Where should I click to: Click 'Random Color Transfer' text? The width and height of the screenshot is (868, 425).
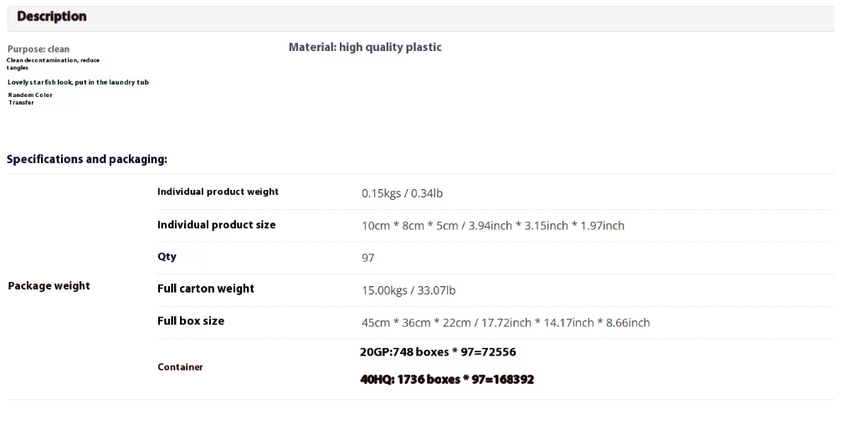pyautogui.click(x=30, y=99)
